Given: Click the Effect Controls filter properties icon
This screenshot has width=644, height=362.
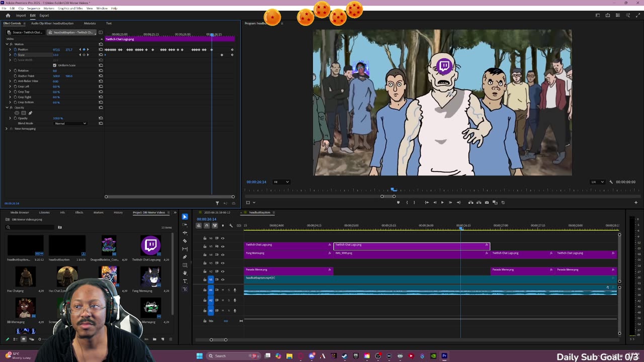Looking at the screenshot, I should click(x=217, y=203).
